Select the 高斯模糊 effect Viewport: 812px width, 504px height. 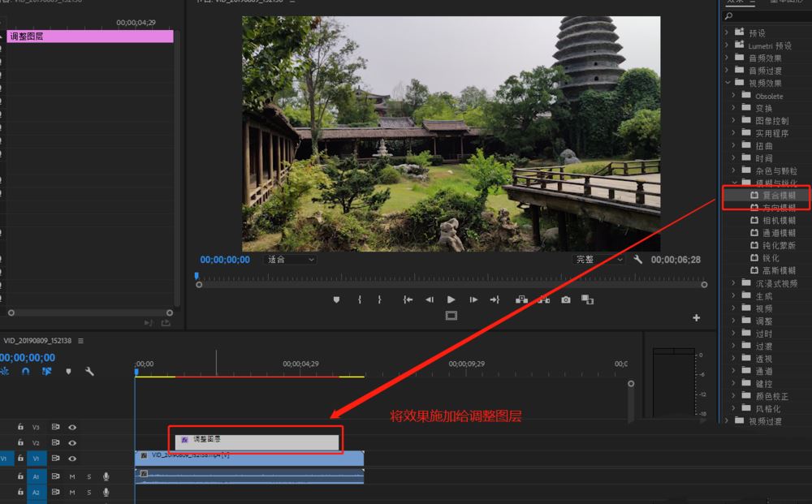point(773,270)
